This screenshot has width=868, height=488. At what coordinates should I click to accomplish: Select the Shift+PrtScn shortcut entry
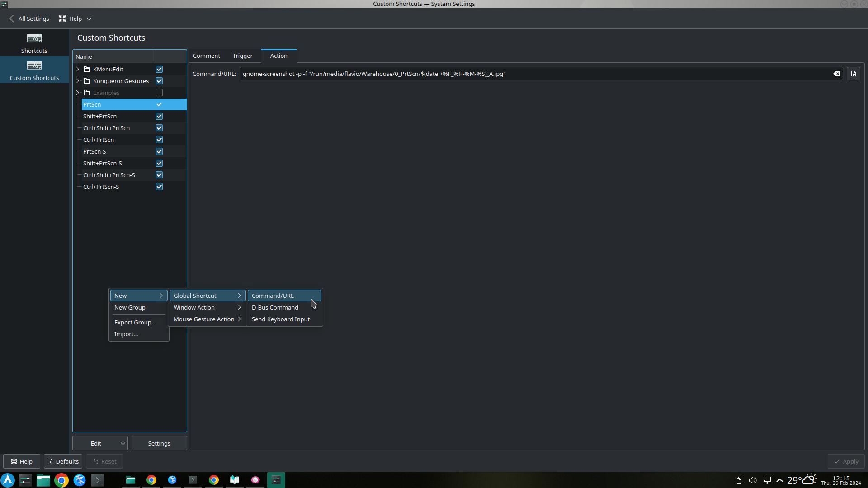pos(100,116)
